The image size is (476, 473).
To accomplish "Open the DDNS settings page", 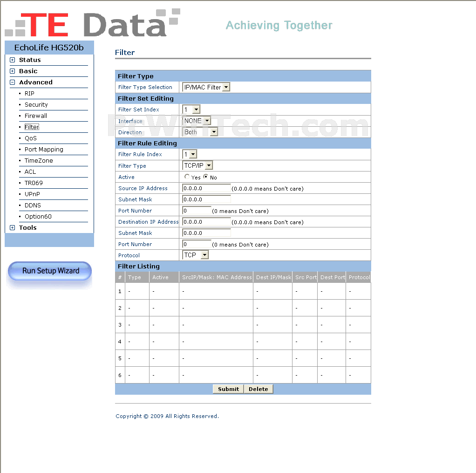I will click(x=33, y=206).
